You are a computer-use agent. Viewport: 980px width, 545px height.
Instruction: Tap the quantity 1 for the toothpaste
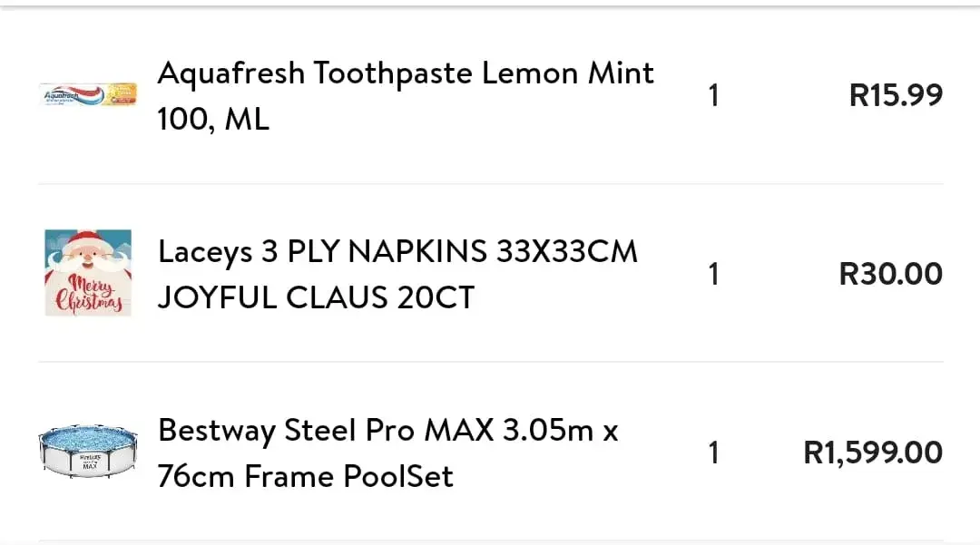pyautogui.click(x=713, y=95)
